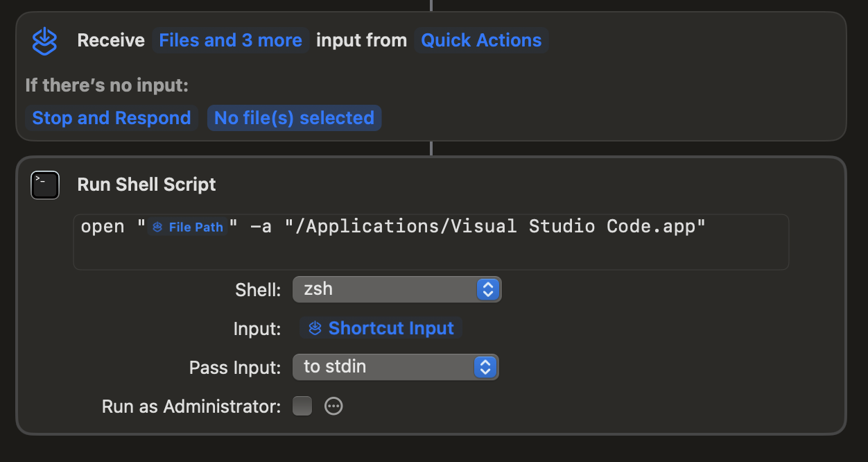Click the Files and 3 more token
Screen dimensions: 868x462
(x=230, y=40)
